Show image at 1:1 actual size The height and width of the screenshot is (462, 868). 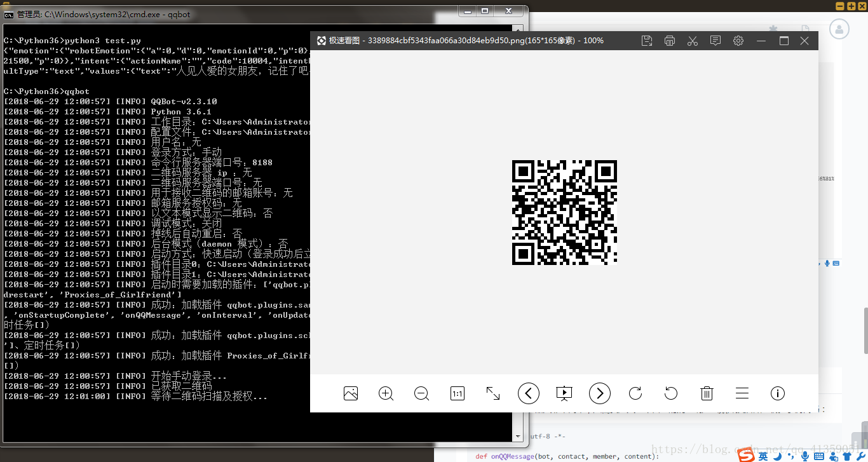[457, 393]
